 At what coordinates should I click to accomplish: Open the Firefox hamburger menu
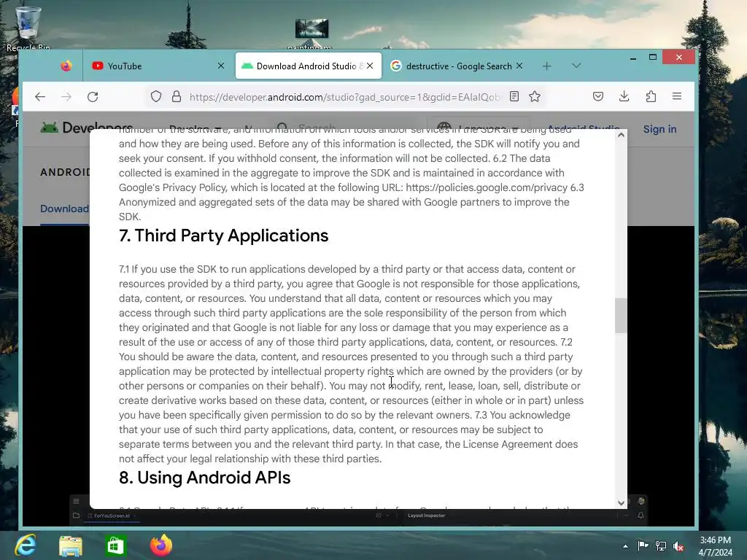point(676,96)
